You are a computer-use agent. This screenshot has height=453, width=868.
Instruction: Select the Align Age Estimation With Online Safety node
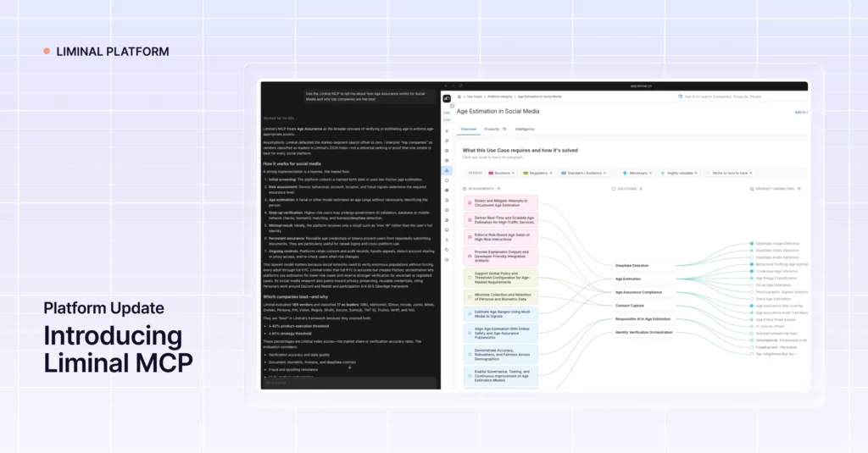click(x=500, y=333)
